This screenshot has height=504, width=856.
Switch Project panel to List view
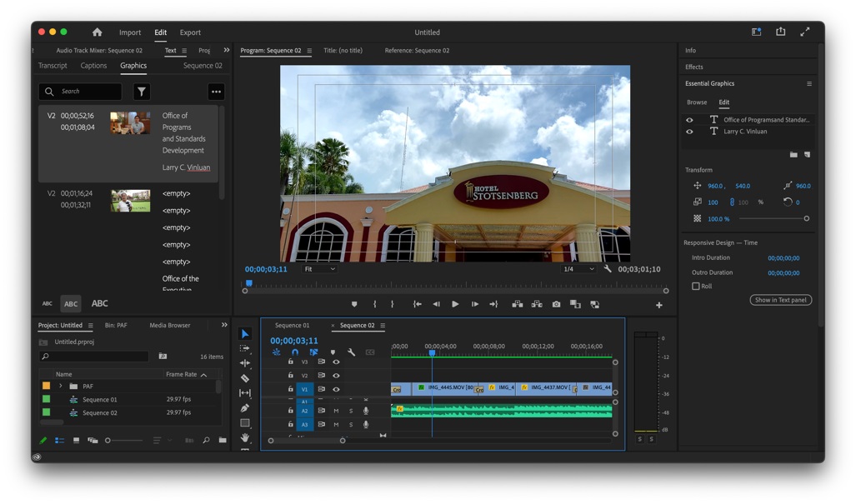tap(59, 440)
